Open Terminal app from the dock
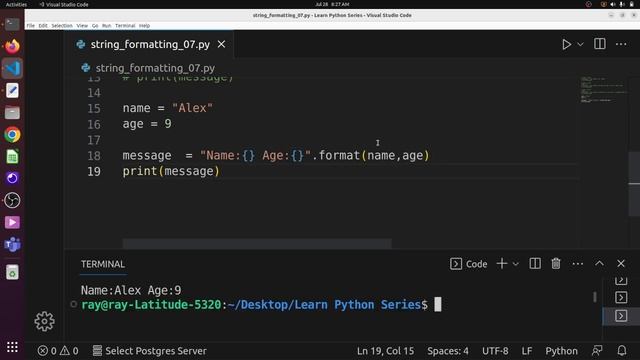The height and width of the screenshot is (360, 640). [12, 24]
